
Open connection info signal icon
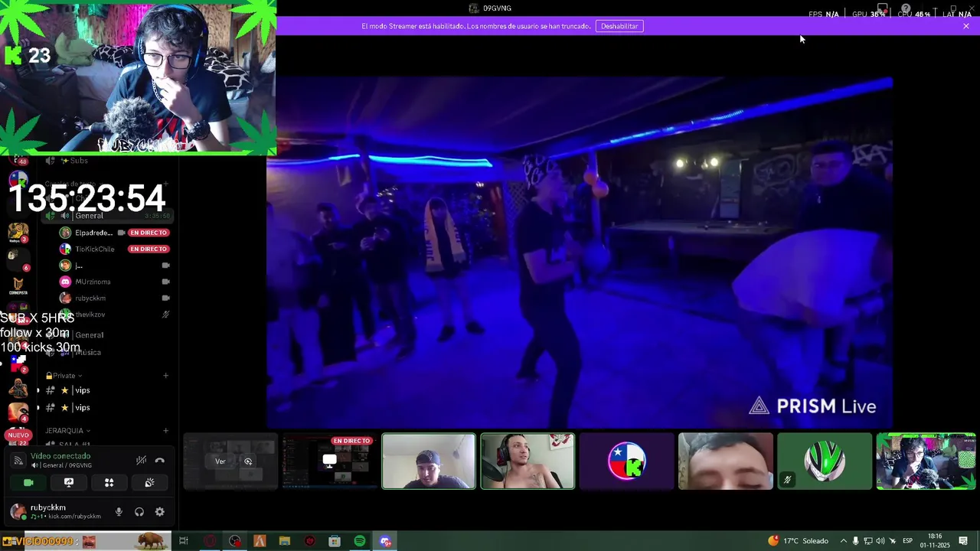(x=18, y=461)
